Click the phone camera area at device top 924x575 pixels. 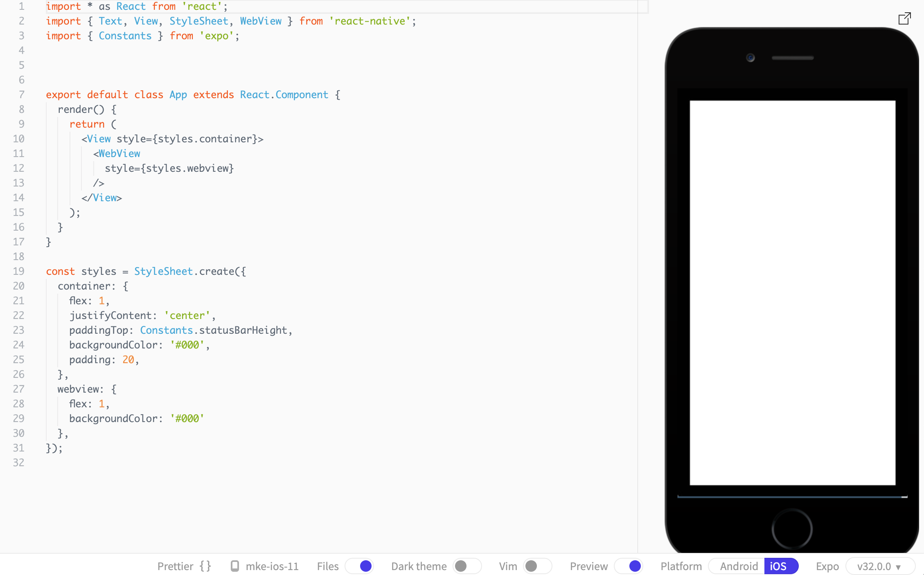[x=750, y=58]
